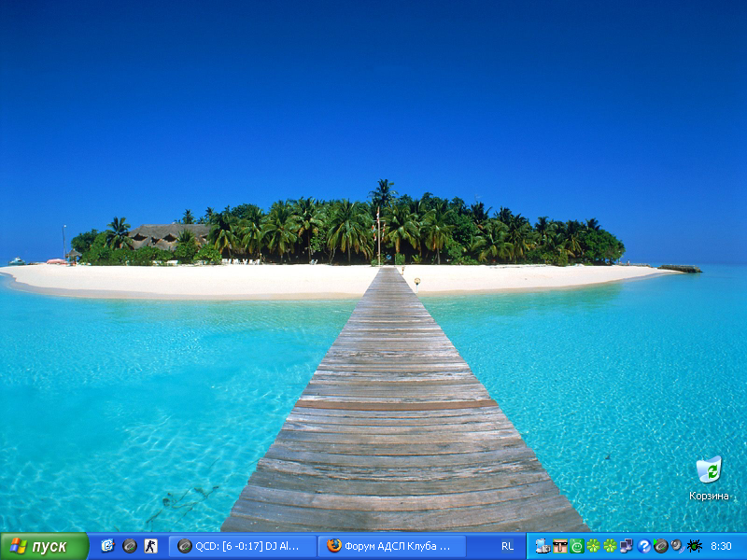Viewport: 747px width, 560px height.
Task: Click the black spider antivirus tray icon
Action: tap(694, 546)
